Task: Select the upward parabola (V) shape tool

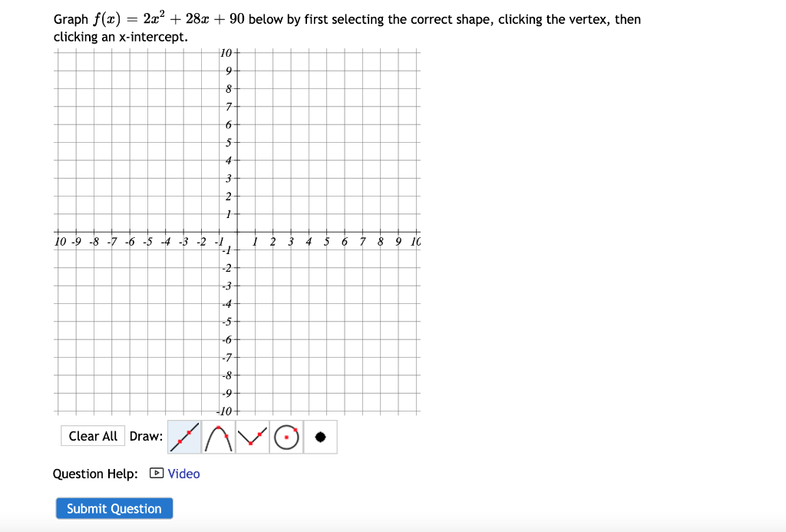Action: coord(251,436)
